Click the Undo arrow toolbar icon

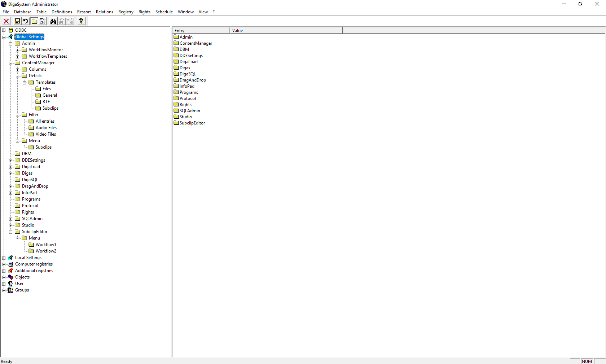click(x=26, y=21)
